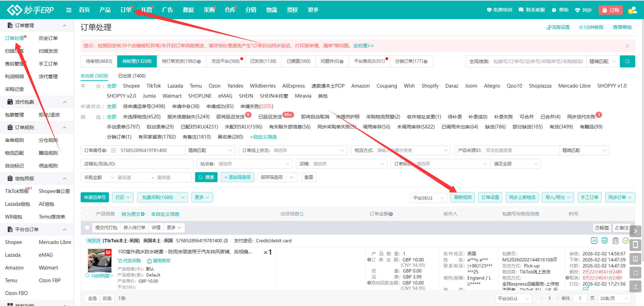644x306 pixels.
Task: Tick the select-all checkbox beside 产品信息
Action: pyautogui.click(x=87, y=214)
